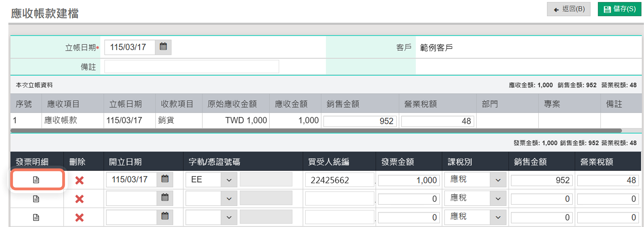
Task: Open calendar picker in second invoice row
Action: click(165, 198)
